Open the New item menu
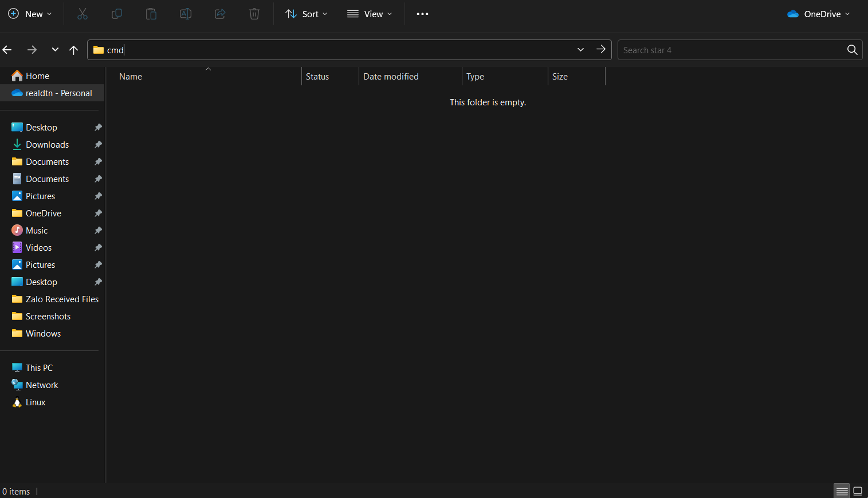The image size is (868, 498). (30, 14)
